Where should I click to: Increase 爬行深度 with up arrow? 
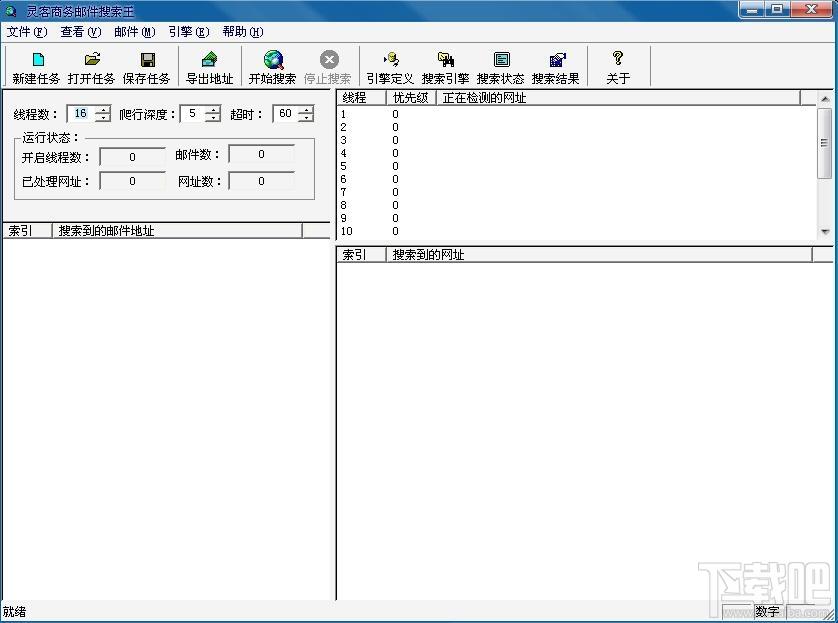213,110
